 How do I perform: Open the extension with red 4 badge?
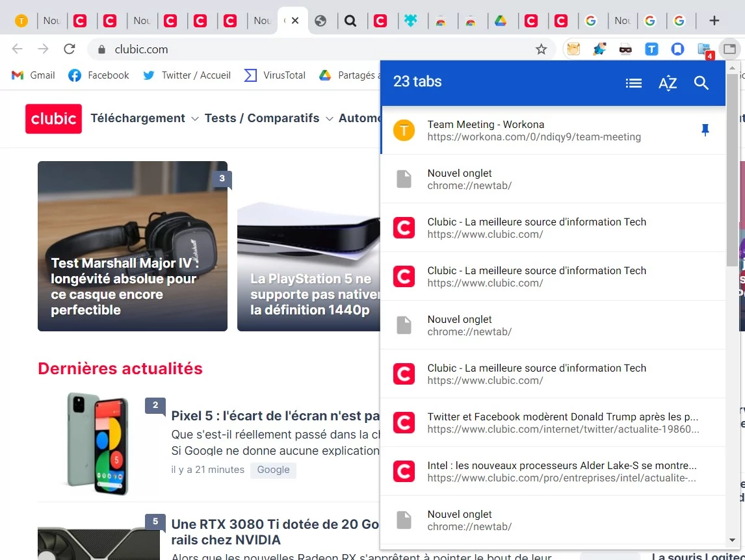(x=705, y=50)
